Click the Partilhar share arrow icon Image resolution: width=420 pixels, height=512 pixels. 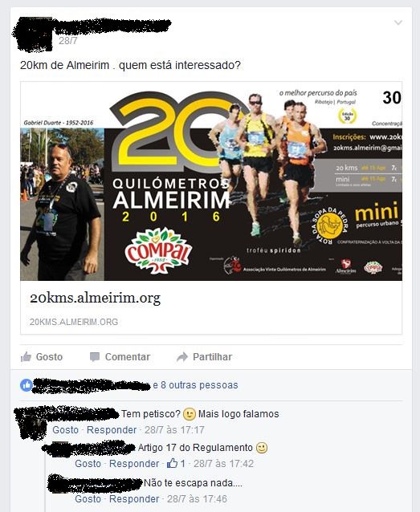182,357
